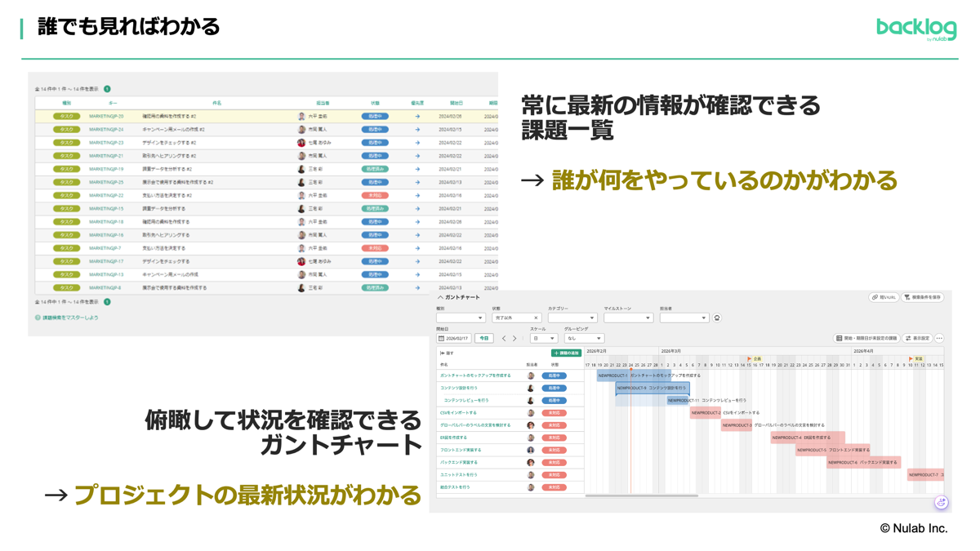This screenshot has height=551, width=980.
Task: Click the NEWPRODUCT-6 Gantt bar
Action: click(x=864, y=462)
